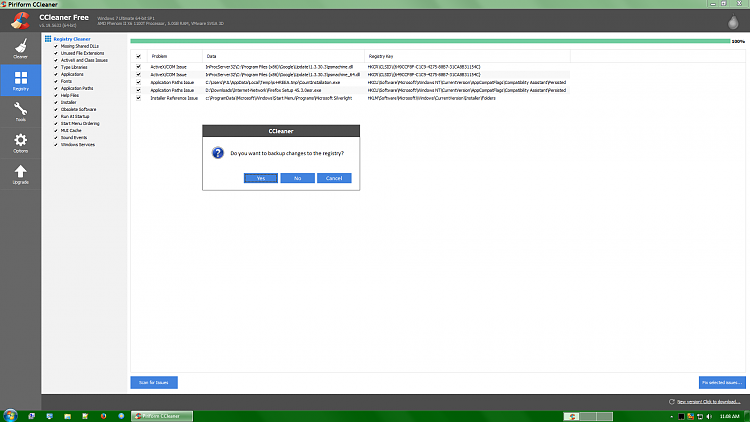Uncheck the first ActiveX/COM Issue row checkbox

point(139,67)
